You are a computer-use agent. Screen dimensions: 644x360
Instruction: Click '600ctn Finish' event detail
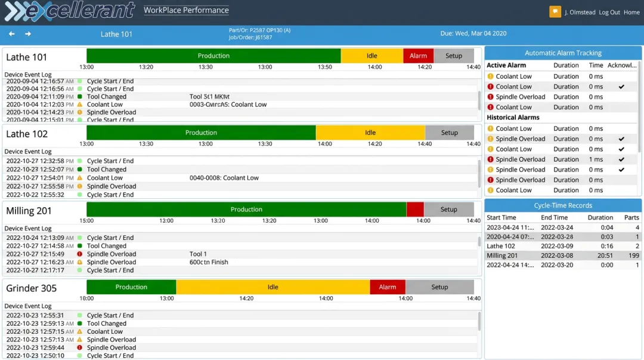click(209, 262)
